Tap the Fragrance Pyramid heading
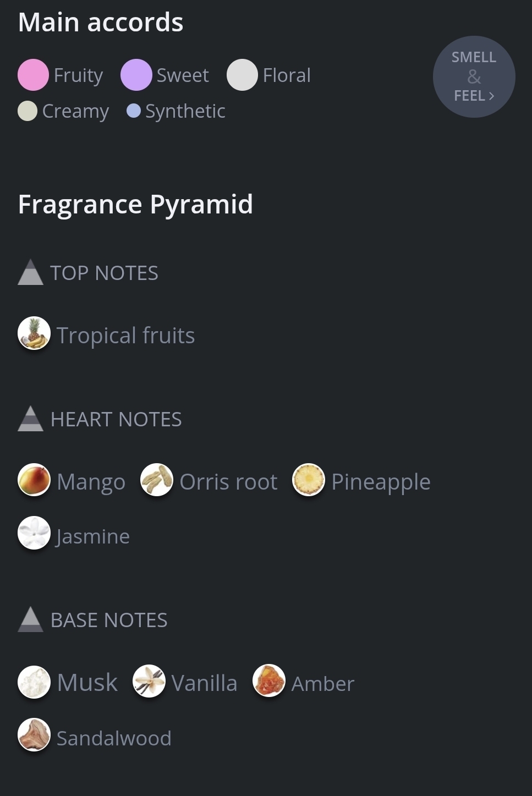This screenshot has height=796, width=532. click(x=135, y=204)
